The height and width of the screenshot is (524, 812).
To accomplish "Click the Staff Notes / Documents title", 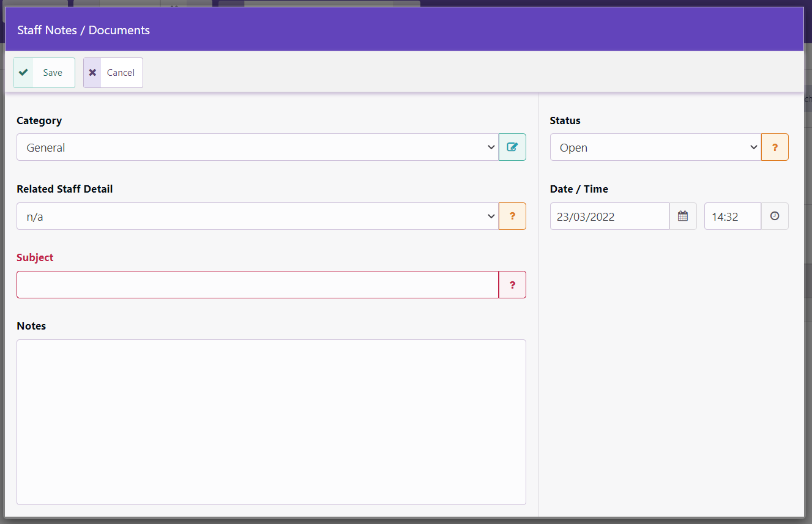I will [83, 30].
